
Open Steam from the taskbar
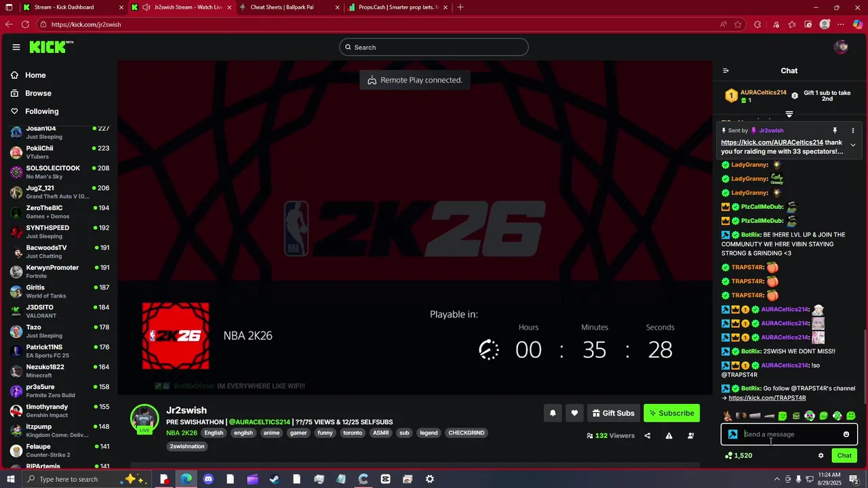click(x=275, y=479)
